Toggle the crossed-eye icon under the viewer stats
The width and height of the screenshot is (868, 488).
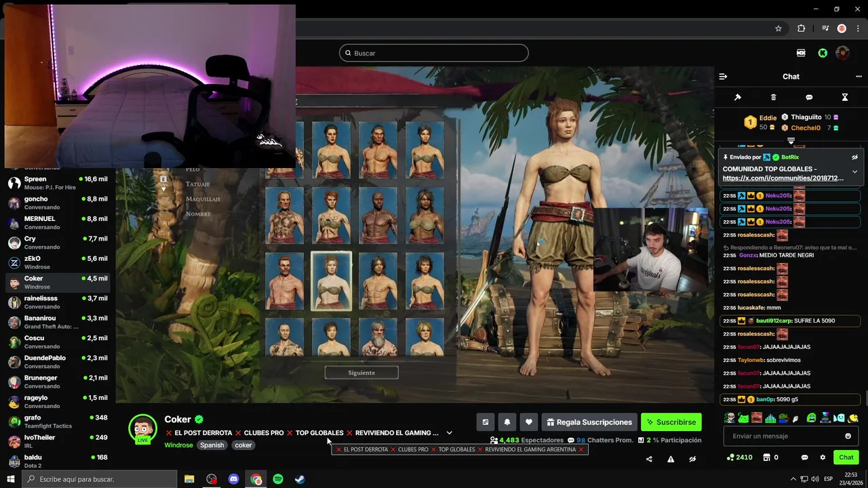click(692, 459)
